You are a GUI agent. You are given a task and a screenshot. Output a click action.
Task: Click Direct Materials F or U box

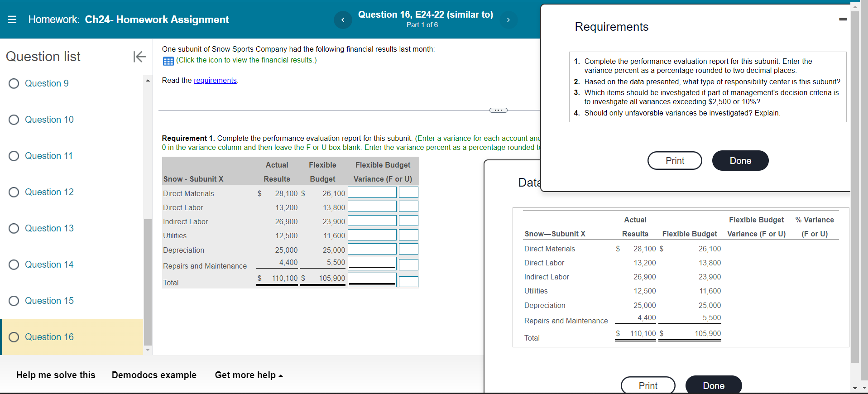point(408,192)
